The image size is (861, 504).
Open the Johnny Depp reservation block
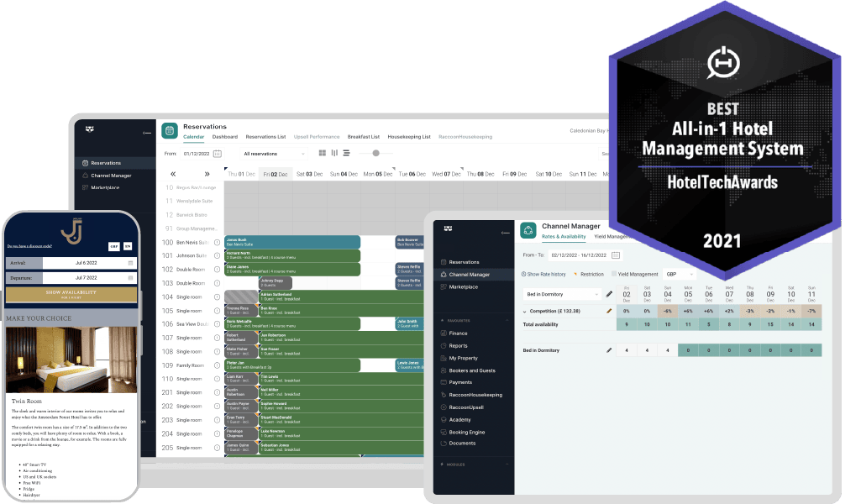(276, 283)
